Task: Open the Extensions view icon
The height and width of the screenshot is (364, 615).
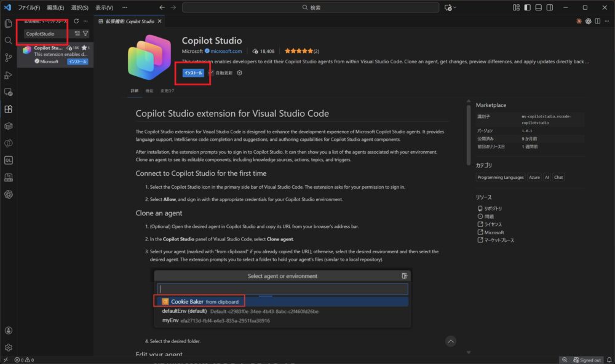Action: click(x=9, y=109)
